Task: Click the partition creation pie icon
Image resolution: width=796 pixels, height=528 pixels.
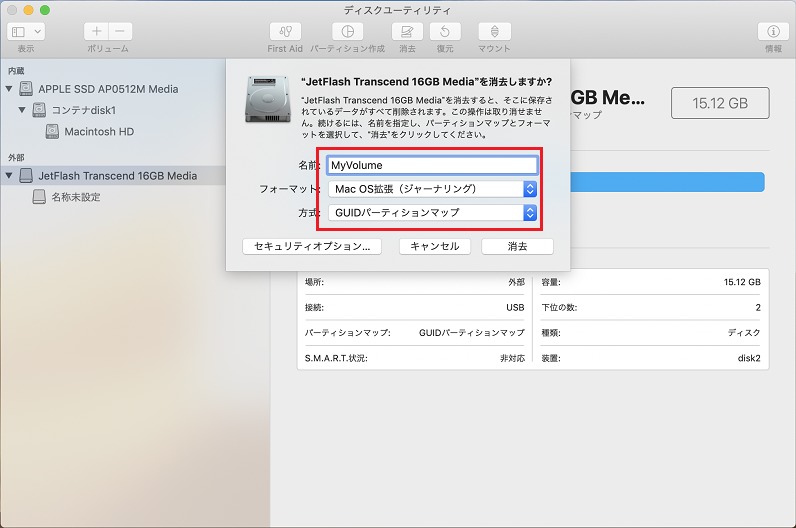Action: coord(347,31)
